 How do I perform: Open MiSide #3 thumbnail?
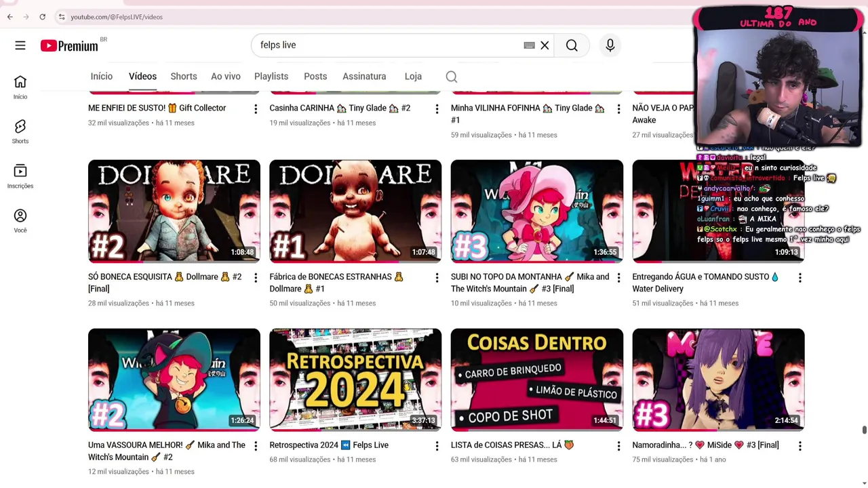coord(718,380)
